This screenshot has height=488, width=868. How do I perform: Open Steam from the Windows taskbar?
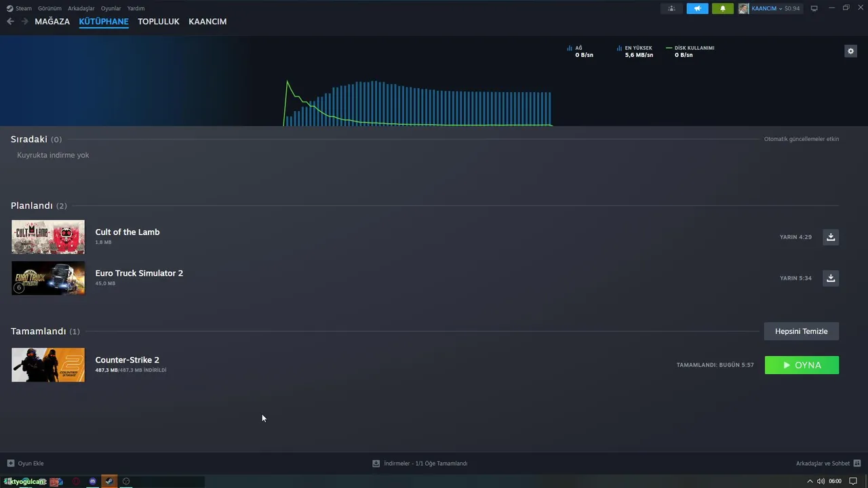[109, 481]
